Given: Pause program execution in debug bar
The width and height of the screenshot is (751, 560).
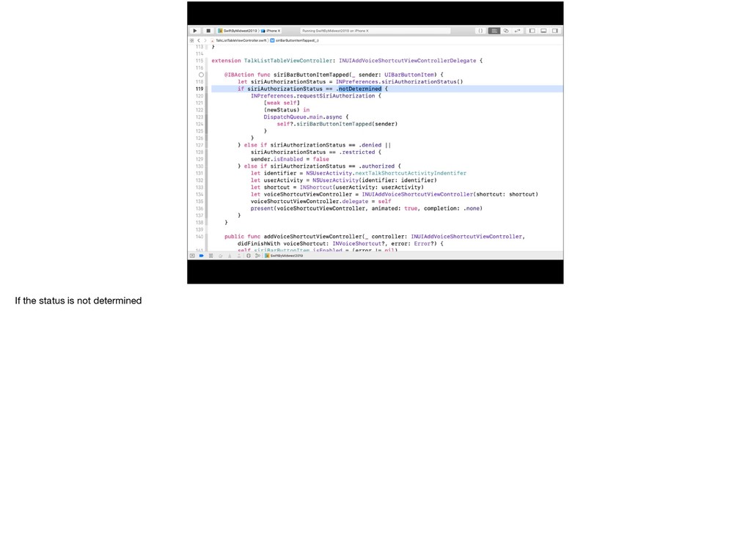Looking at the screenshot, I should (x=210, y=256).
